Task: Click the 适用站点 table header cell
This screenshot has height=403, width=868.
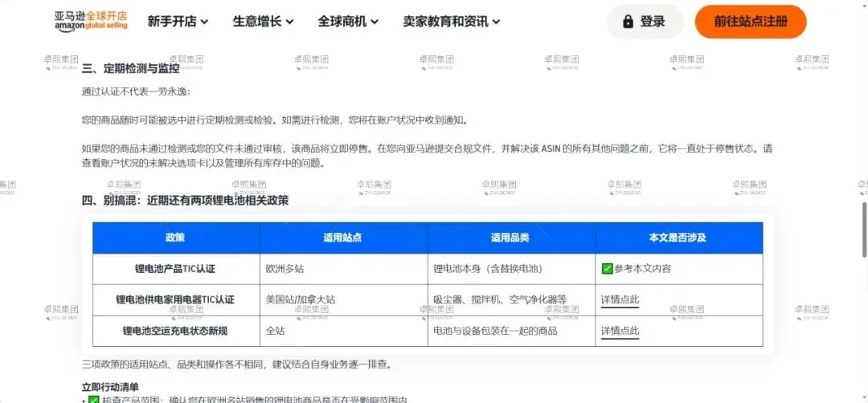Action: coord(344,238)
